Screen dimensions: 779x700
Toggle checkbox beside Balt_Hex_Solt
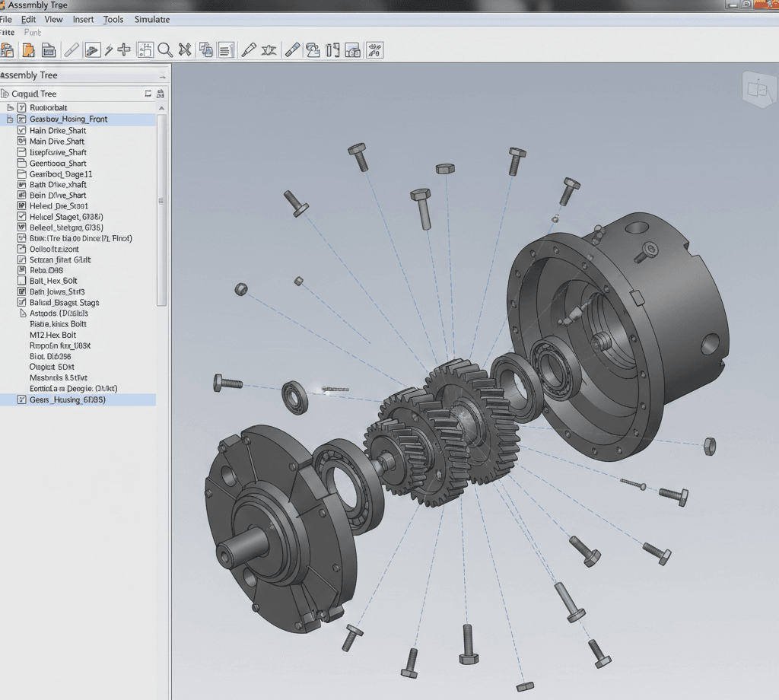point(21,282)
